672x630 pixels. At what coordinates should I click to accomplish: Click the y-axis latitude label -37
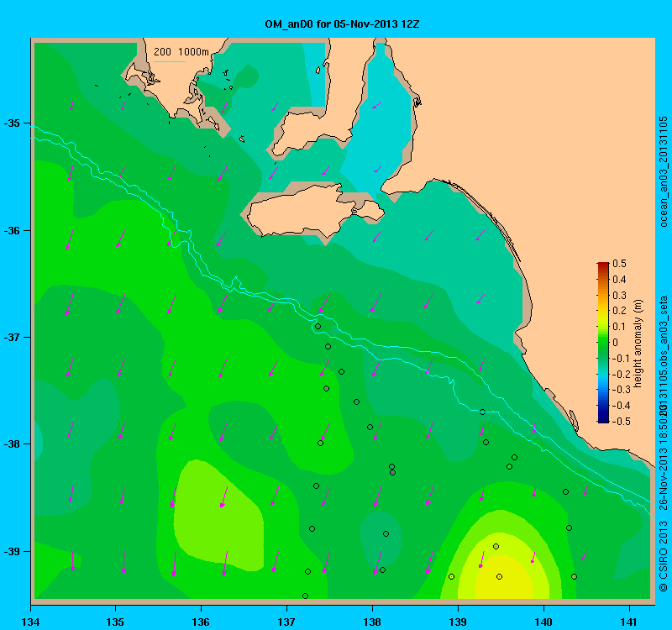tap(12, 338)
